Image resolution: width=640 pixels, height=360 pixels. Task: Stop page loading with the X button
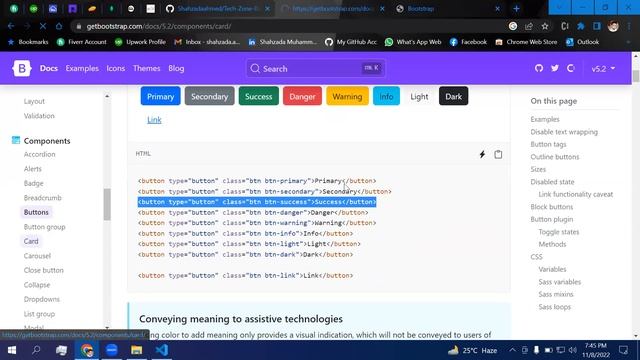click(42, 26)
